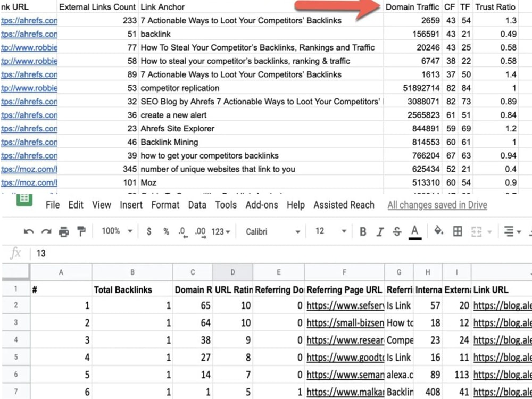Click the Redo arrow icon
This screenshot has width=532, height=399.
46,232
